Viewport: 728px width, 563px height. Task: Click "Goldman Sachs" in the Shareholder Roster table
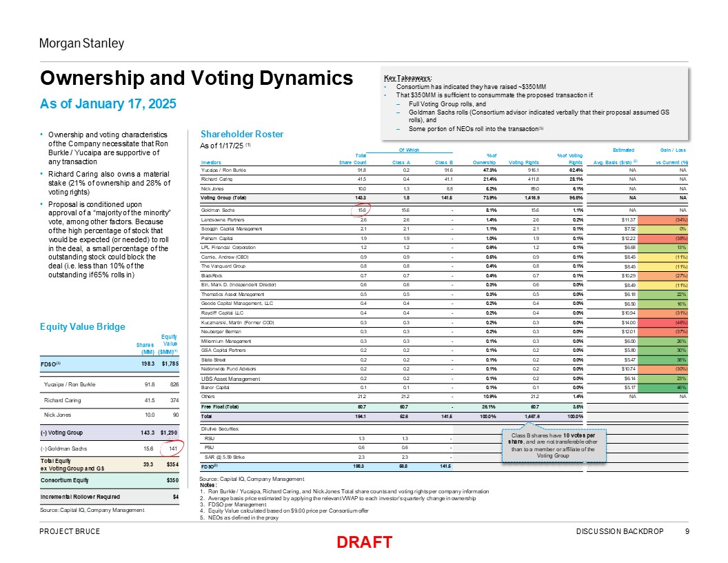pyautogui.click(x=218, y=210)
